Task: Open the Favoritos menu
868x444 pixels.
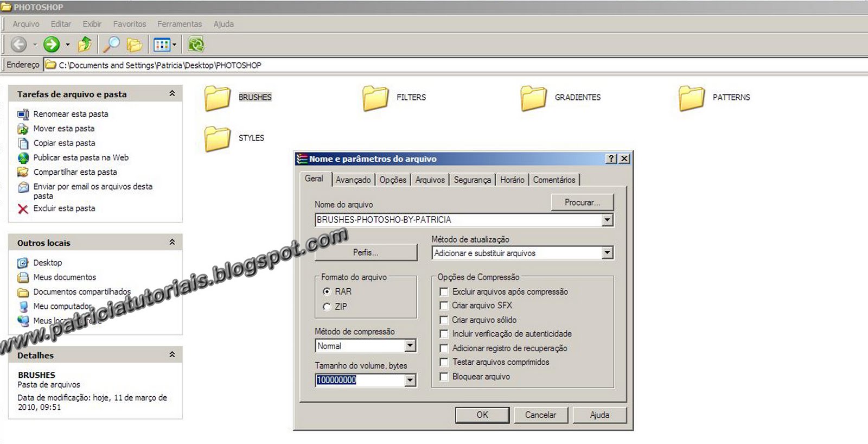Action: (x=130, y=24)
